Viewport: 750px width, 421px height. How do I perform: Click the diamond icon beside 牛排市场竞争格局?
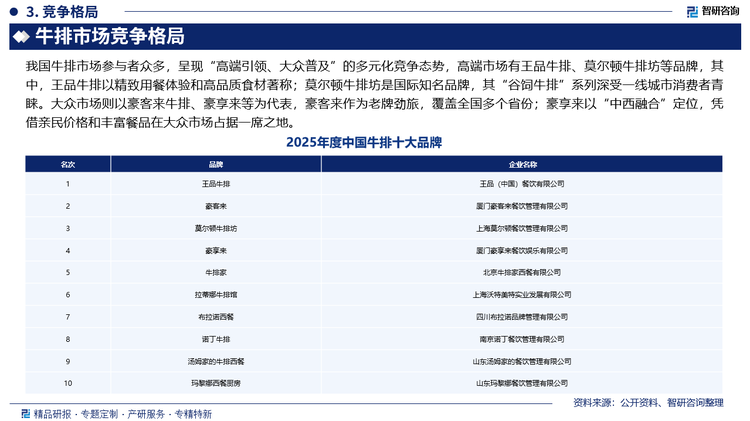click(21, 37)
